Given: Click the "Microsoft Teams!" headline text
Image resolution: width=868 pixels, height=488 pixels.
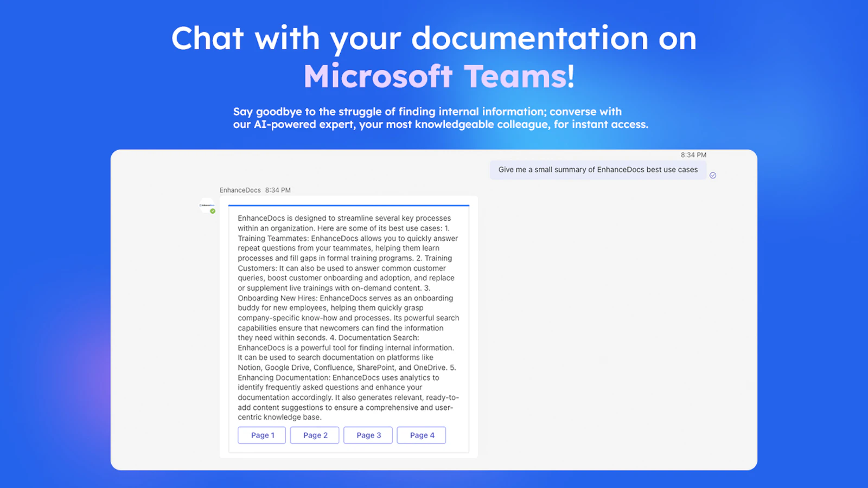Looking at the screenshot, I should (439, 76).
